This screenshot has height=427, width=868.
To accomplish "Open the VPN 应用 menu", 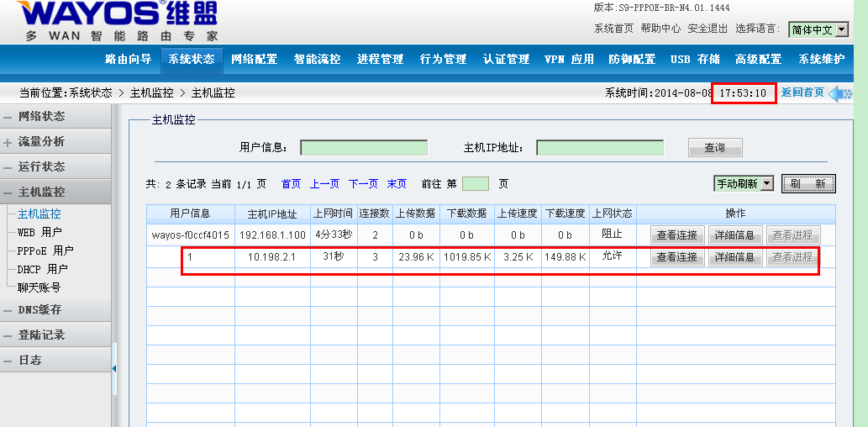I will tap(569, 60).
